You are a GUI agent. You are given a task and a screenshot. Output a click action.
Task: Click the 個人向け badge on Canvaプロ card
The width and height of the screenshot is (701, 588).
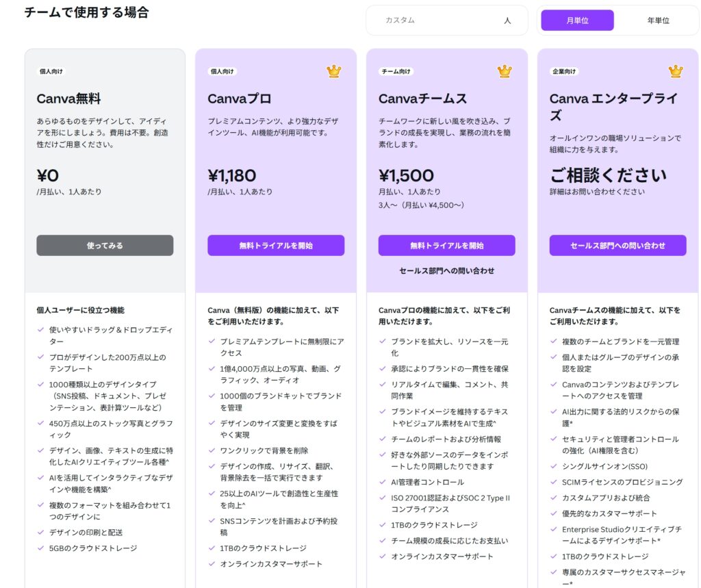222,71
